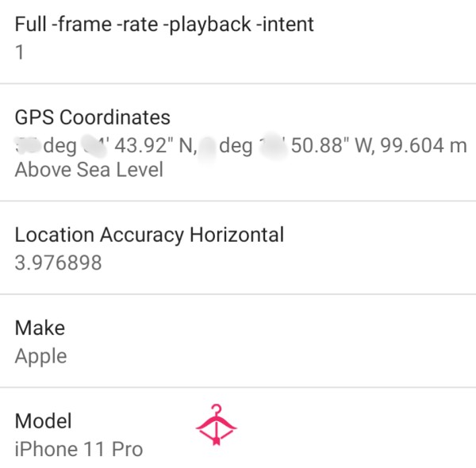Tap the Make heading
476x468 pixels.
point(40,328)
